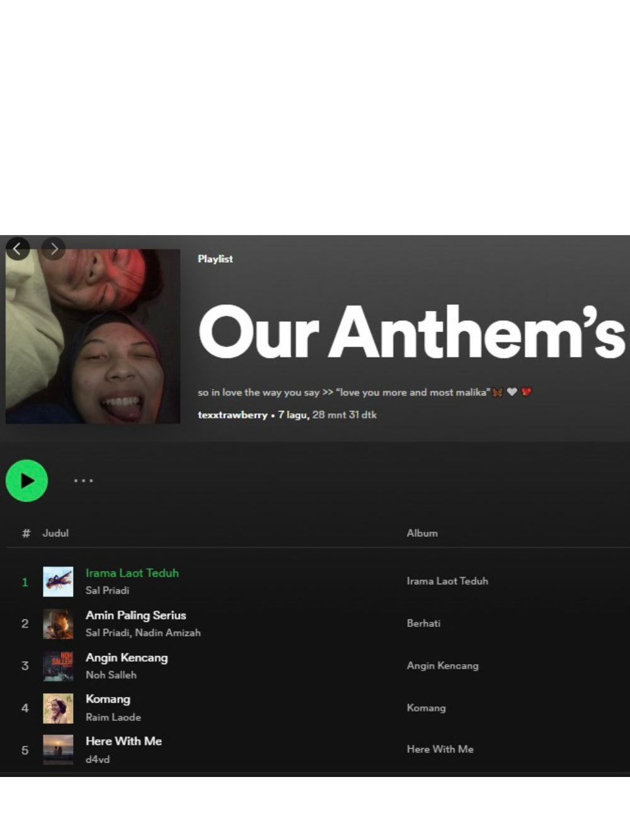
Task: Go forward with the right arrow
Action: (54, 249)
